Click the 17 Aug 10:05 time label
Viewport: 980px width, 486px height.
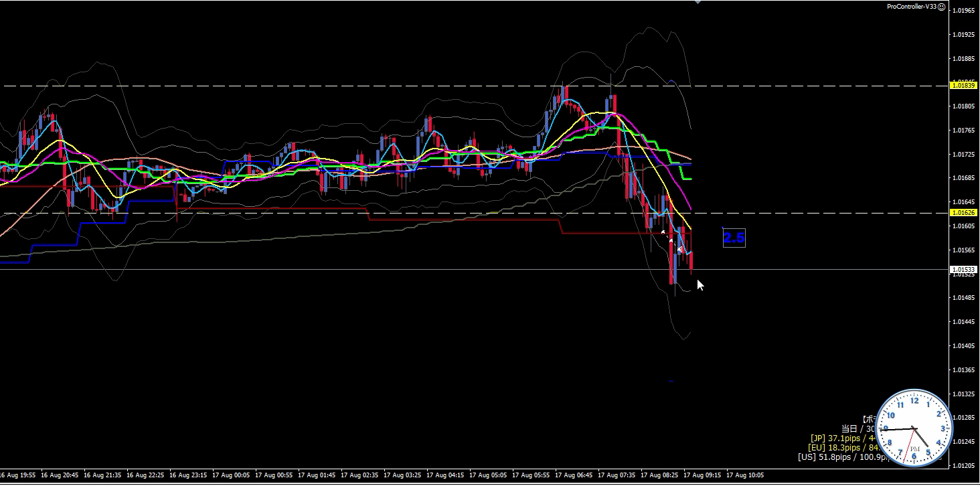tap(744, 475)
